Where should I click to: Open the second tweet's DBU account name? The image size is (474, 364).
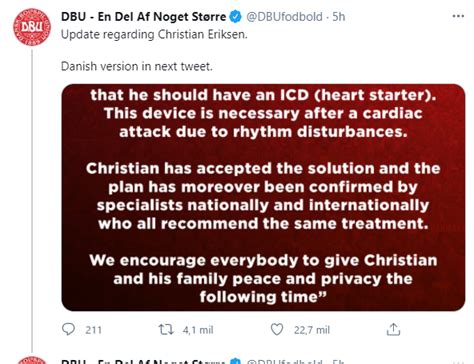tap(144, 361)
